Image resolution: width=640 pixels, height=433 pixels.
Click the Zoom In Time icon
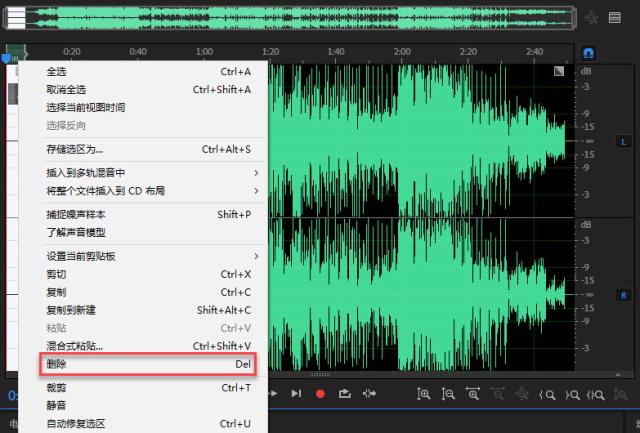tap(473, 394)
